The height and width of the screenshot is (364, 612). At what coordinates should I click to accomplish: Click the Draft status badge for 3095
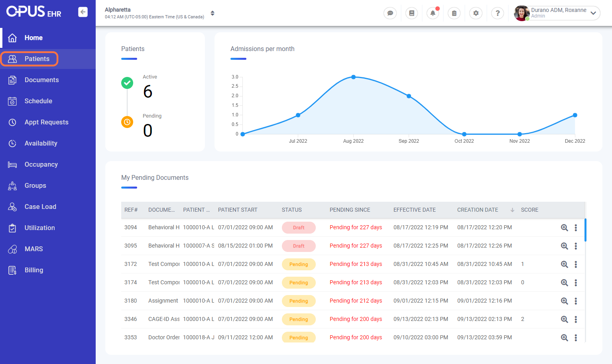click(299, 246)
